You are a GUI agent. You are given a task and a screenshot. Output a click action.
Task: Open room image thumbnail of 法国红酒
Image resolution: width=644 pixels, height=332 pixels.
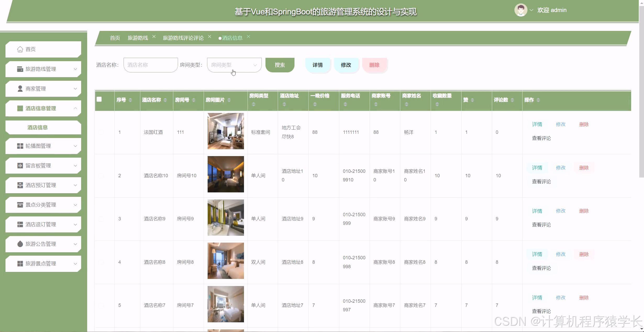coord(226,131)
